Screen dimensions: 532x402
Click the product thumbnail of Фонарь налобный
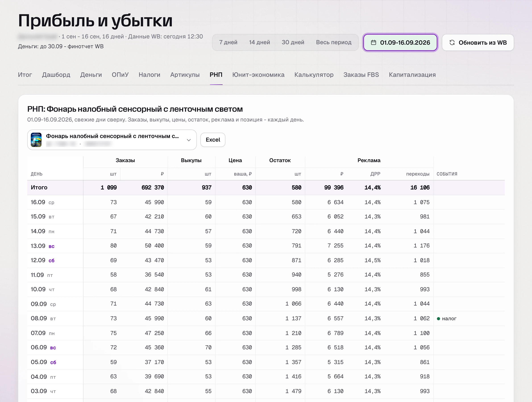36,140
